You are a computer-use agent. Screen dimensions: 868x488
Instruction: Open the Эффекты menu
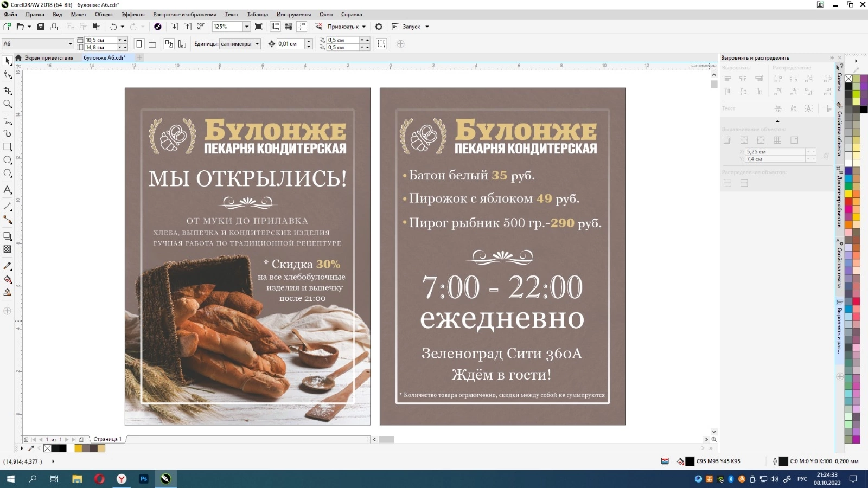[x=132, y=15]
